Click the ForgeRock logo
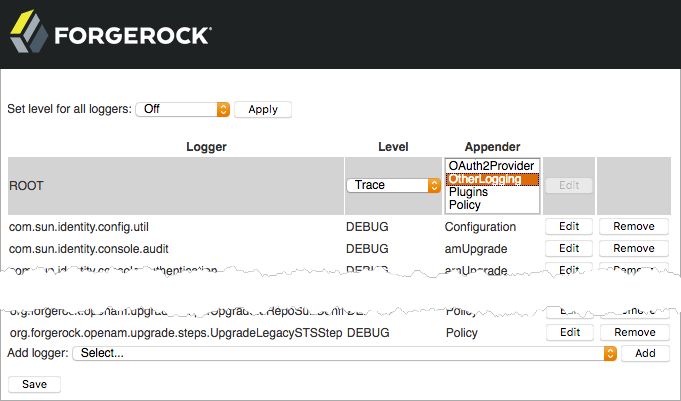Viewport: 681px width, 401px height. (110, 32)
